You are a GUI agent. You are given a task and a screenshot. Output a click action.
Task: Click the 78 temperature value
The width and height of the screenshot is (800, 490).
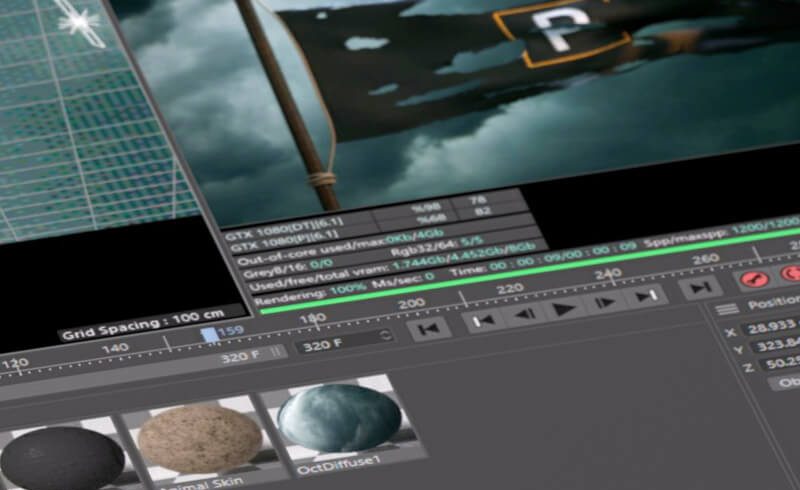pos(478,200)
